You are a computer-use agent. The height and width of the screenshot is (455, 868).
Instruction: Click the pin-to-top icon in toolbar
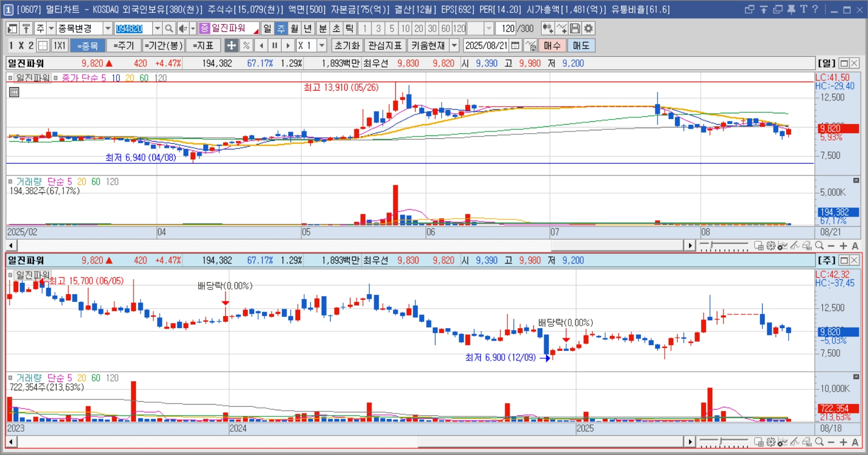[26, 28]
